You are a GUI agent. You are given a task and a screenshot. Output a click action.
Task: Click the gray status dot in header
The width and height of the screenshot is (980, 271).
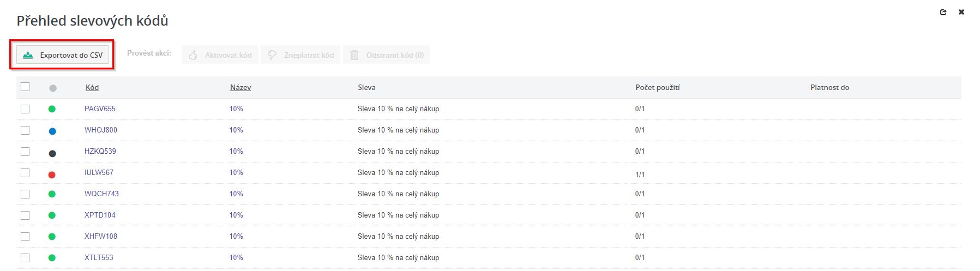53,88
